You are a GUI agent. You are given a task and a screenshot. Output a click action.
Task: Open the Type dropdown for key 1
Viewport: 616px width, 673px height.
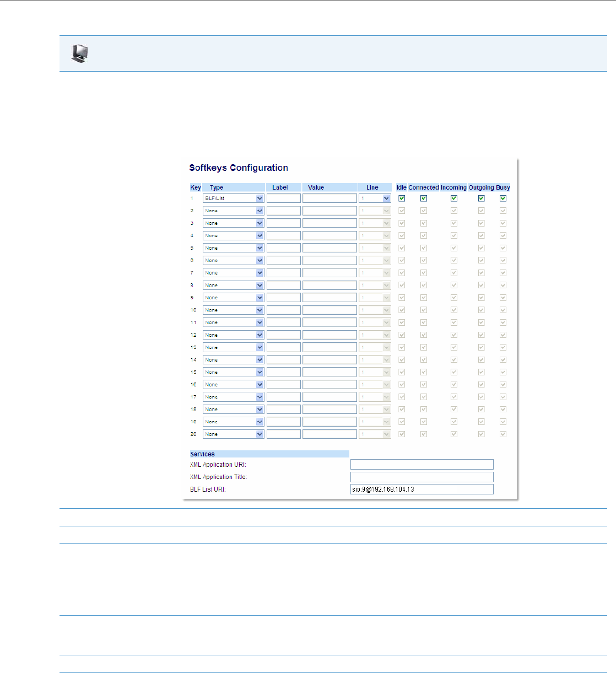pyautogui.click(x=234, y=198)
